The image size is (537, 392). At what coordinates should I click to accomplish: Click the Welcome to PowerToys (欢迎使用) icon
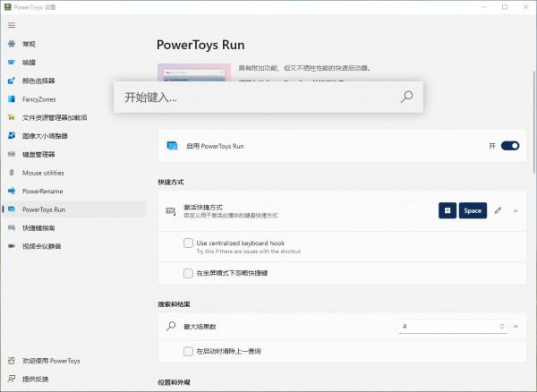click(x=12, y=361)
